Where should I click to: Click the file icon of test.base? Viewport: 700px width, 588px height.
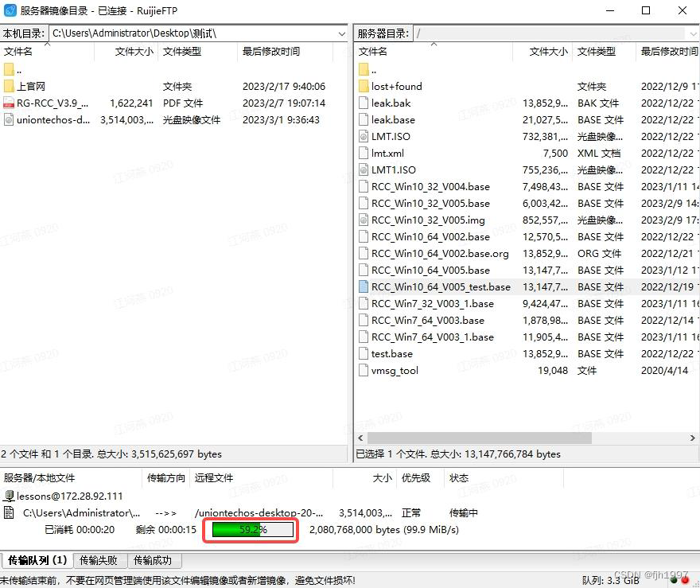coord(364,353)
